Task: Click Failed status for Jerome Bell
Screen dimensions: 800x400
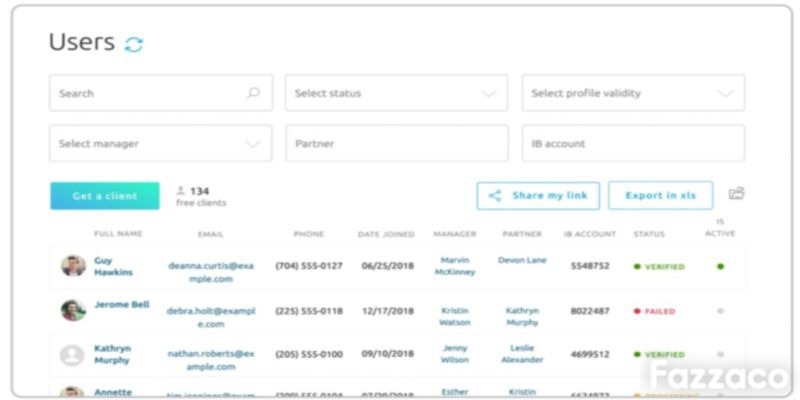Action: 655,311
